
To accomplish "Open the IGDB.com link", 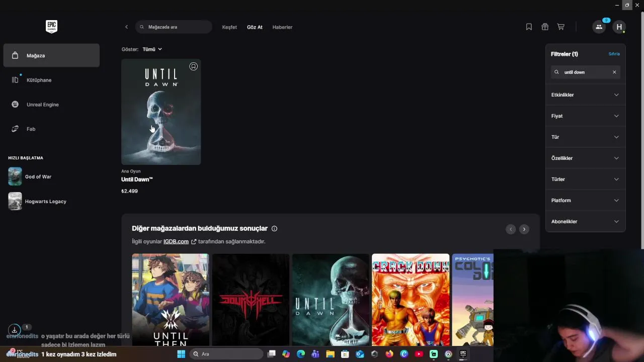I will (x=176, y=242).
